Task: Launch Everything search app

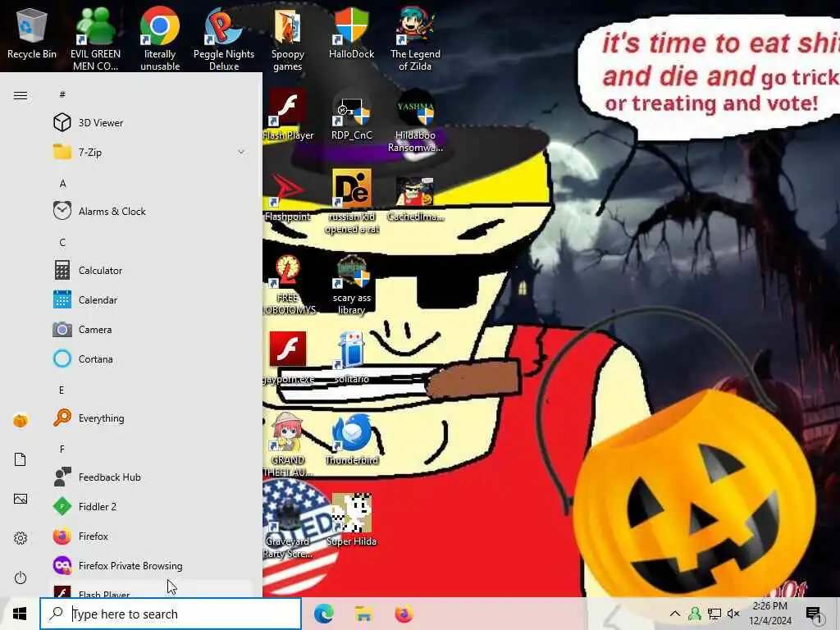Action: (151, 418)
